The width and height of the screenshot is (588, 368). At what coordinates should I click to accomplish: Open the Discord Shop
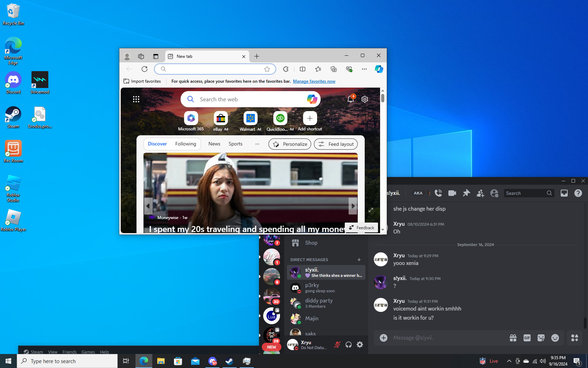tap(326, 243)
